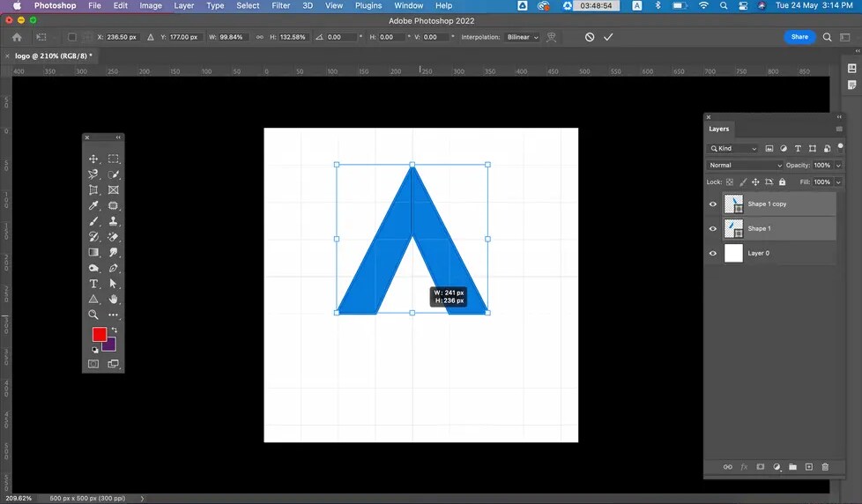
Task: Create a new group folder button
Action: click(792, 467)
